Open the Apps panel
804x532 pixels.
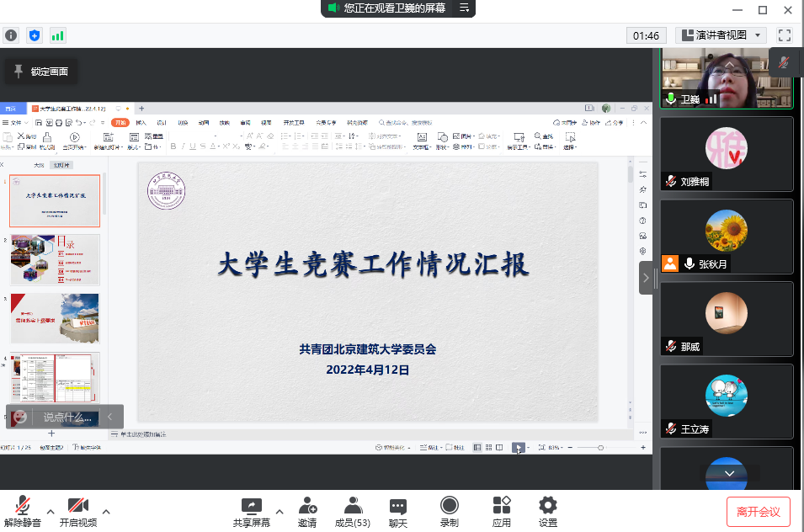pos(502,512)
